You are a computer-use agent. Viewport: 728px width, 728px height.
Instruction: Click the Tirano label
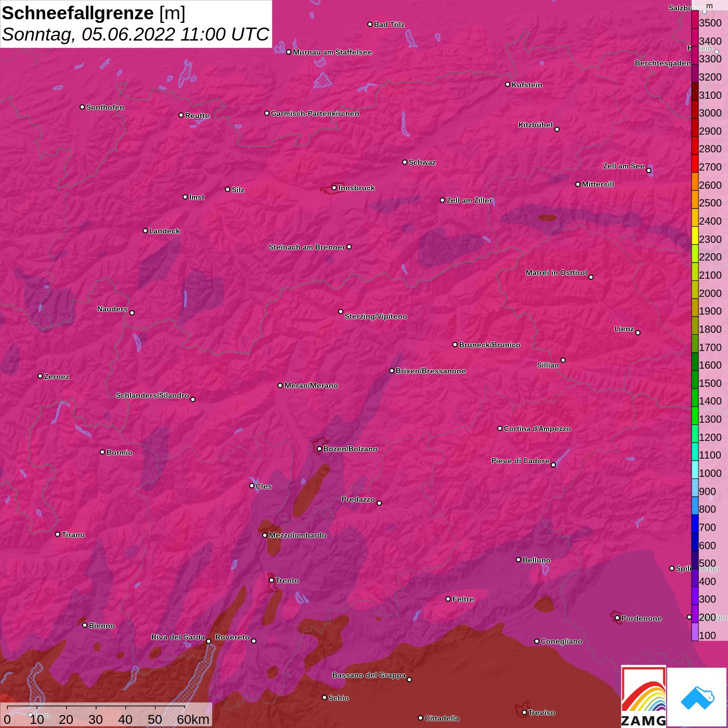click(x=73, y=535)
